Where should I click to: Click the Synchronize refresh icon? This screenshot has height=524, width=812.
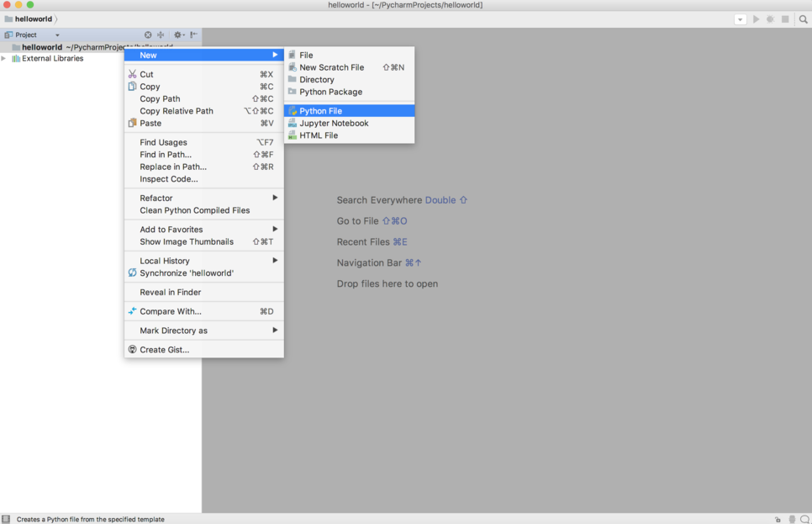[x=133, y=273]
